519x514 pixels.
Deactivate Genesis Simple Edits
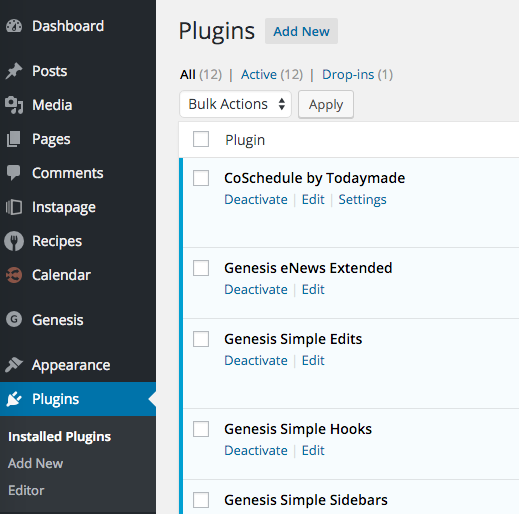tap(256, 360)
